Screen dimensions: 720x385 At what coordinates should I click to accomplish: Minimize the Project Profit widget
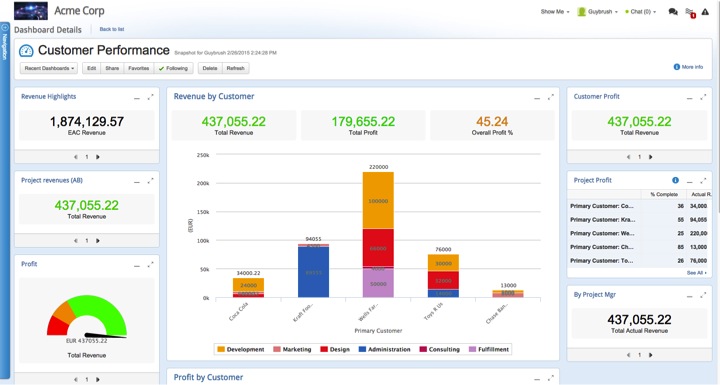pos(690,182)
